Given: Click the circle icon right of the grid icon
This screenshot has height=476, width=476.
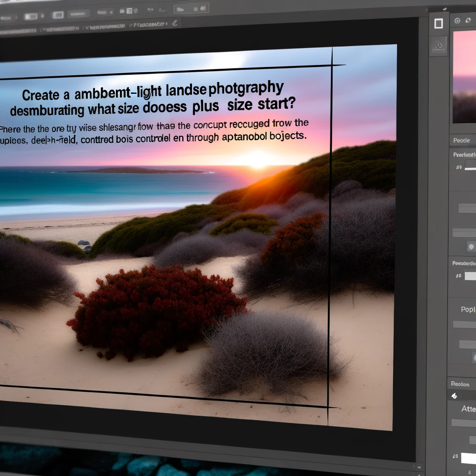Looking at the screenshot, I should (x=136, y=11).
